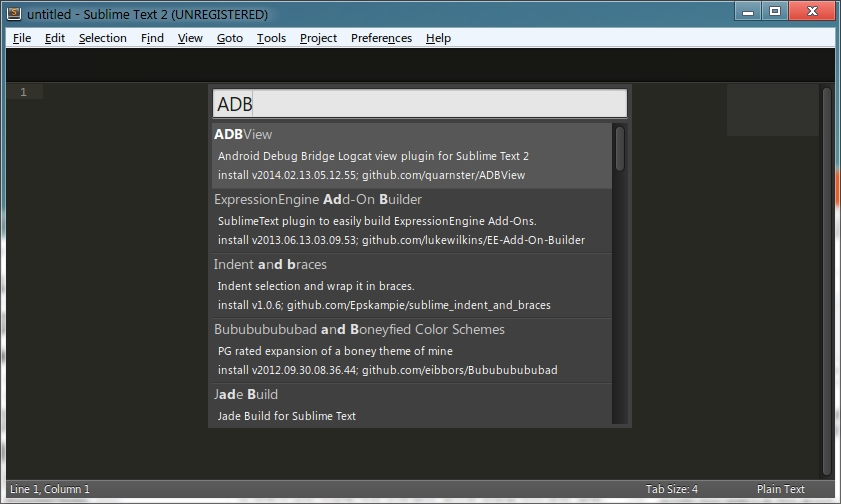Open the Find menu
The image size is (841, 504).
coord(152,38)
